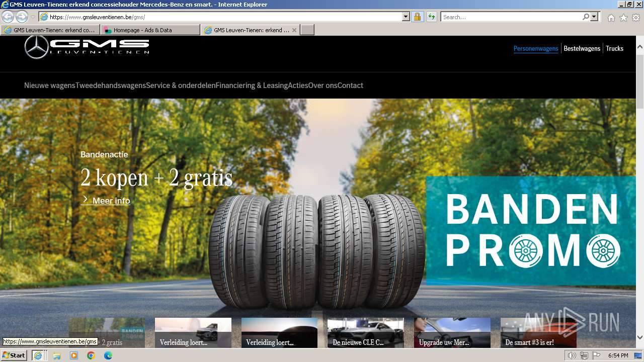Click the Search box in toolbar

511,17
